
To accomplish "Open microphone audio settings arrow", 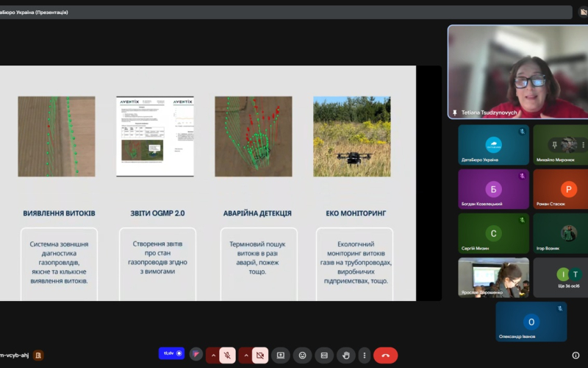I will coord(213,355).
